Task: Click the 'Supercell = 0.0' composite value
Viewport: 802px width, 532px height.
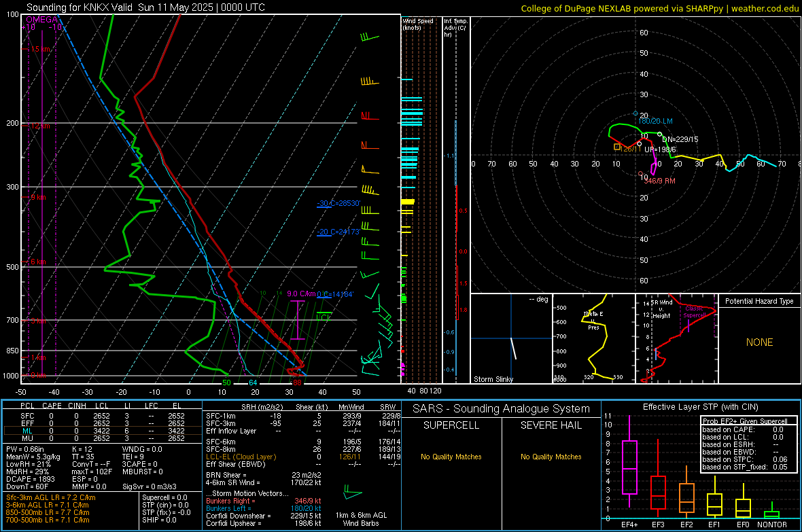Action: (x=164, y=497)
